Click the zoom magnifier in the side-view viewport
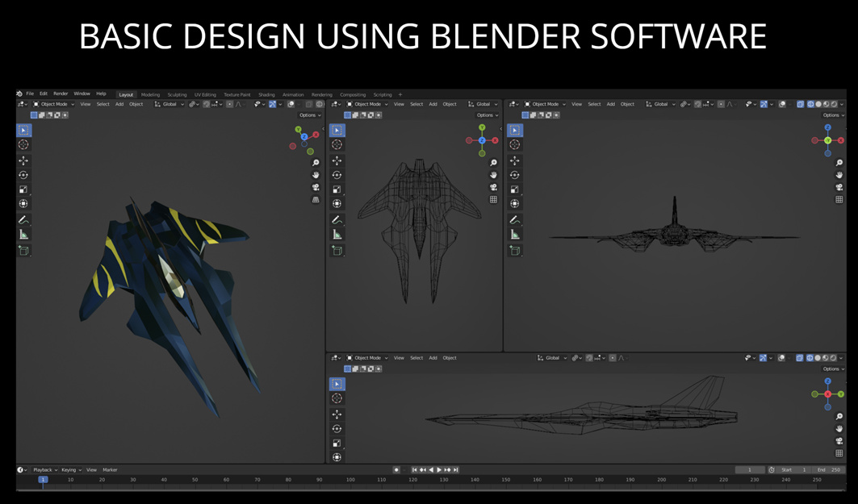The height and width of the screenshot is (504, 858). 839,417
